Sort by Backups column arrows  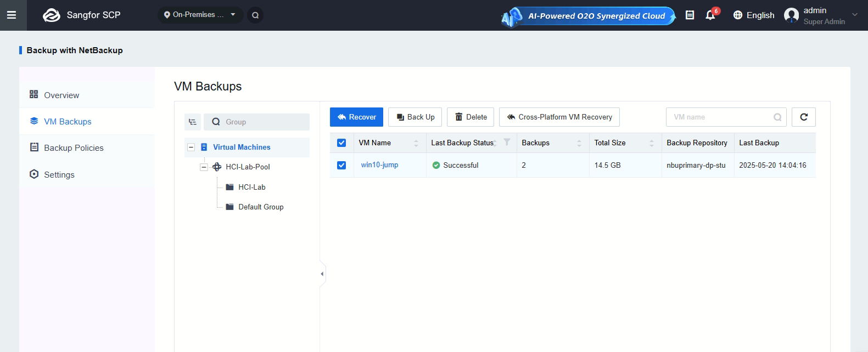click(579, 143)
